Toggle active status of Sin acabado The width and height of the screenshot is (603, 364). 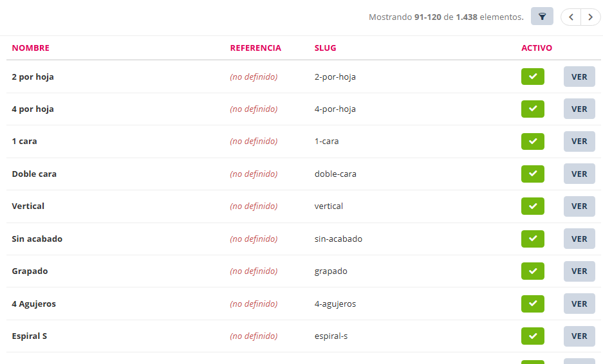point(533,239)
